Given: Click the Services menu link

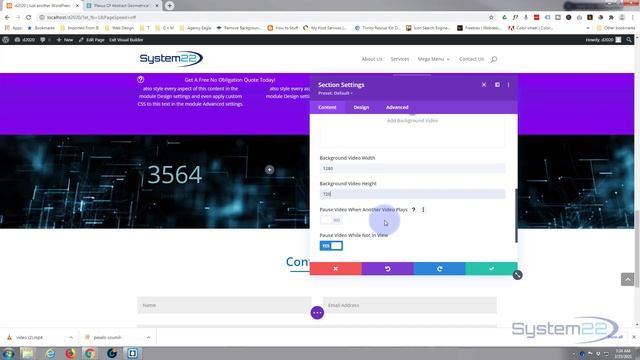Looking at the screenshot, I should (x=400, y=59).
